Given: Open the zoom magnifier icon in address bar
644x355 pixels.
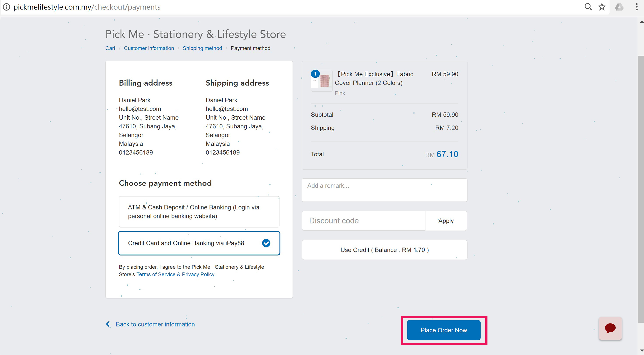Looking at the screenshot, I should point(588,7).
